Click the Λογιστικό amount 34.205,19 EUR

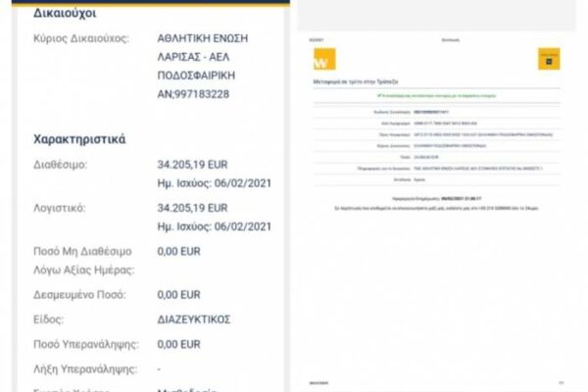[x=193, y=208]
